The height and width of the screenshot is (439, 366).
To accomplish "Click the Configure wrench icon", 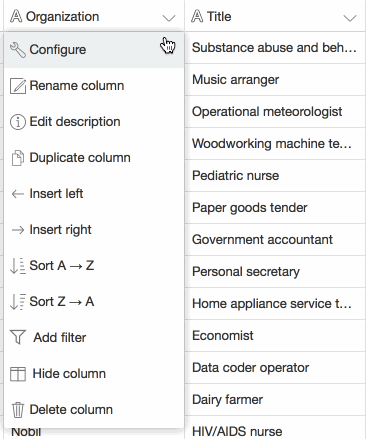I will [18, 50].
